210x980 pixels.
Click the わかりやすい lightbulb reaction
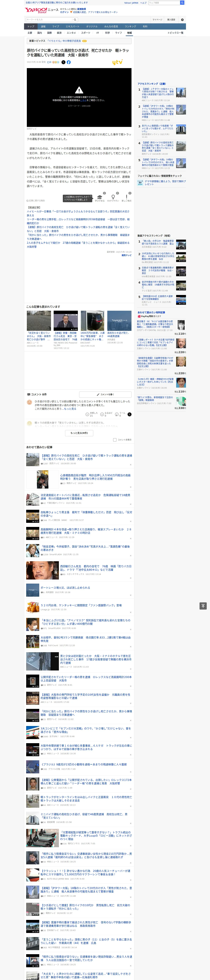coord(113,197)
